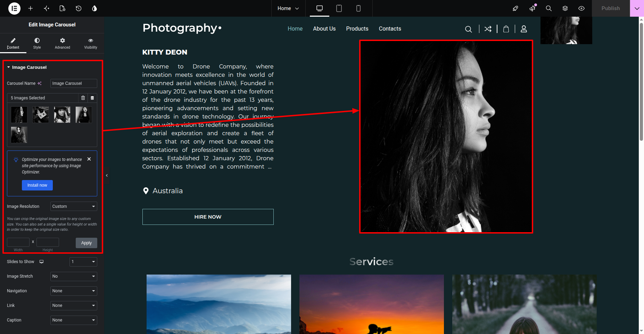Open the Structure layers icon
Image resolution: width=644 pixels, height=334 pixels.
click(x=565, y=8)
